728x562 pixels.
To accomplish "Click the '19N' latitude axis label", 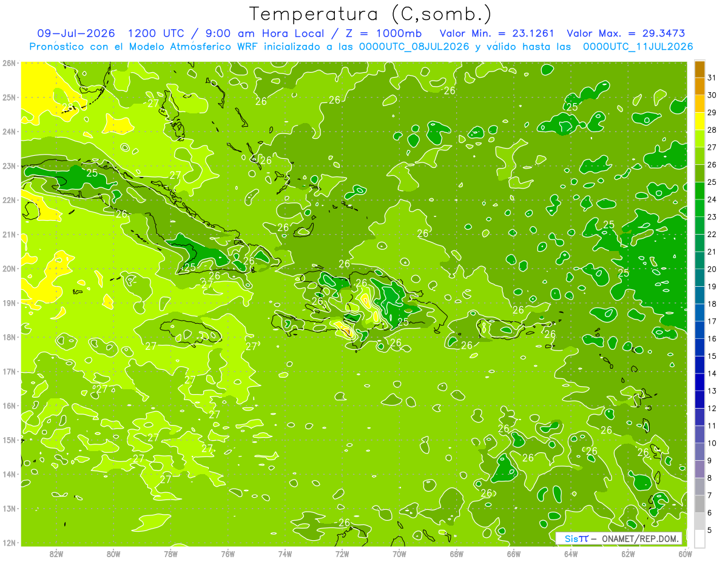I will pyautogui.click(x=10, y=303).
